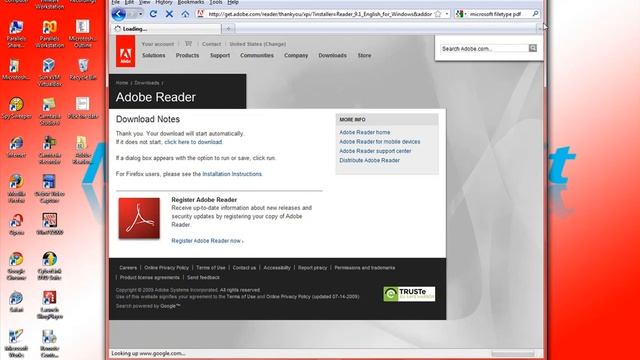
Task: Open Parallels Workstation desktop shortcut
Action: (49, 34)
